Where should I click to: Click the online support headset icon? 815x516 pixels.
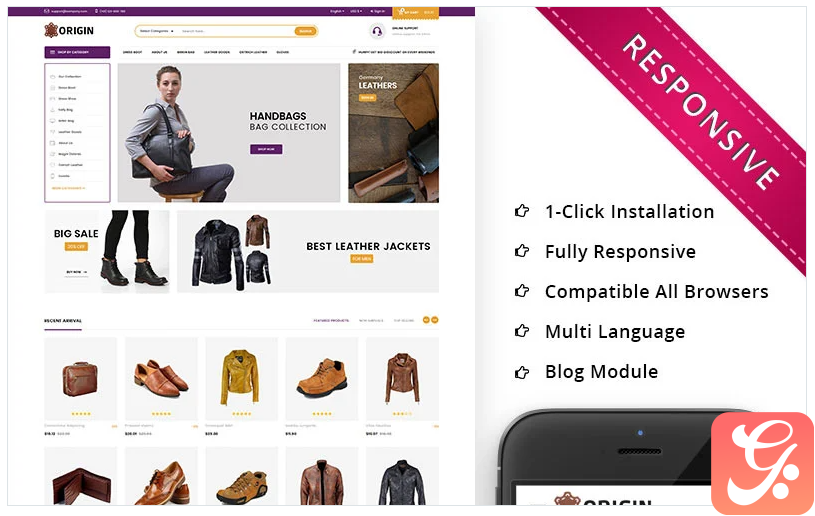(x=377, y=31)
